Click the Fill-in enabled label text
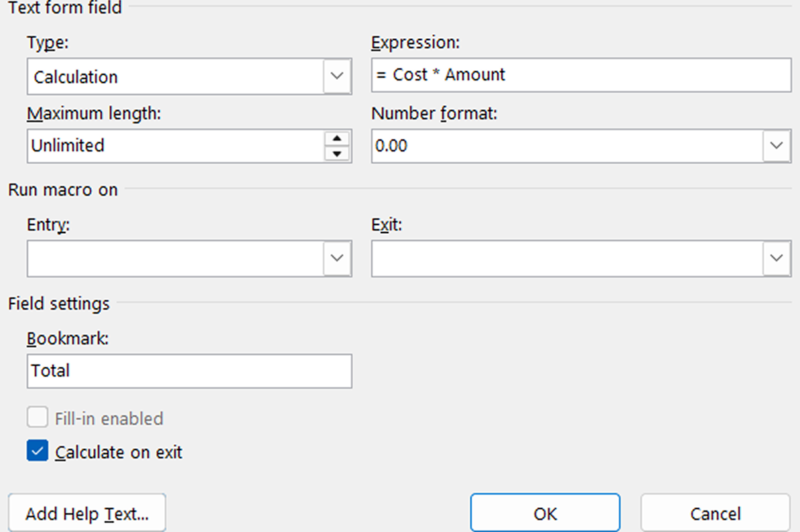This screenshot has width=800, height=532. tap(109, 419)
